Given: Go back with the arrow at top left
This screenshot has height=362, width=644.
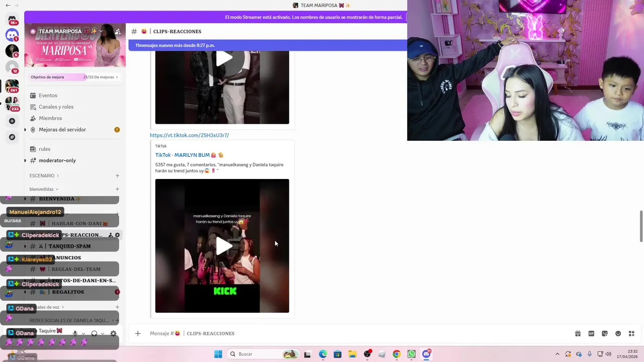Looking at the screenshot, I should 8,6.
